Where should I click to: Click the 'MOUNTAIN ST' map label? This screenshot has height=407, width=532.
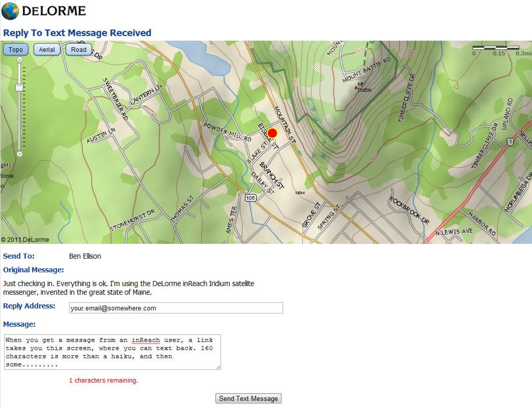[285, 124]
